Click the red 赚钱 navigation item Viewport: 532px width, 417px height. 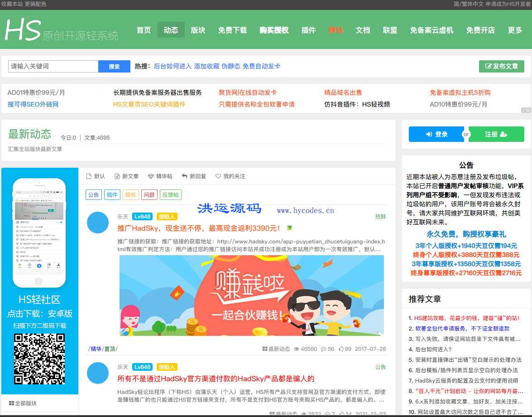[x=335, y=30]
